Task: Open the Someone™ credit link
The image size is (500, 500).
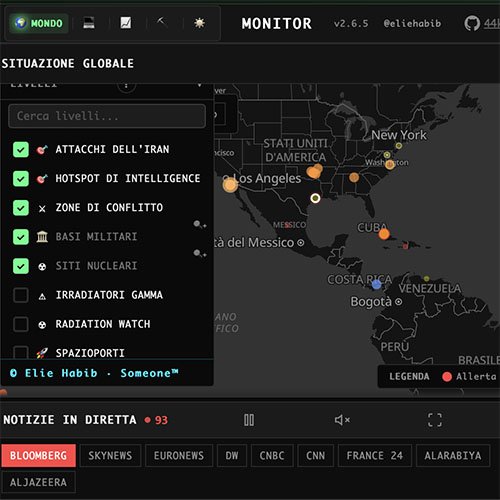Action: click(x=149, y=373)
